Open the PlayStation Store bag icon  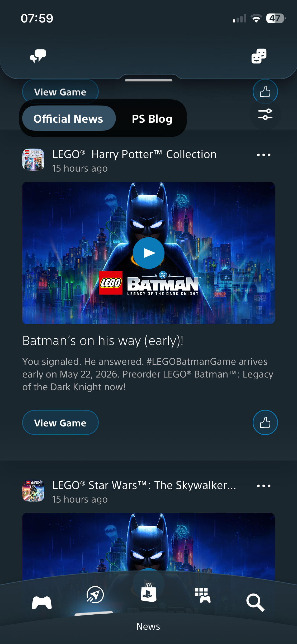(x=148, y=593)
